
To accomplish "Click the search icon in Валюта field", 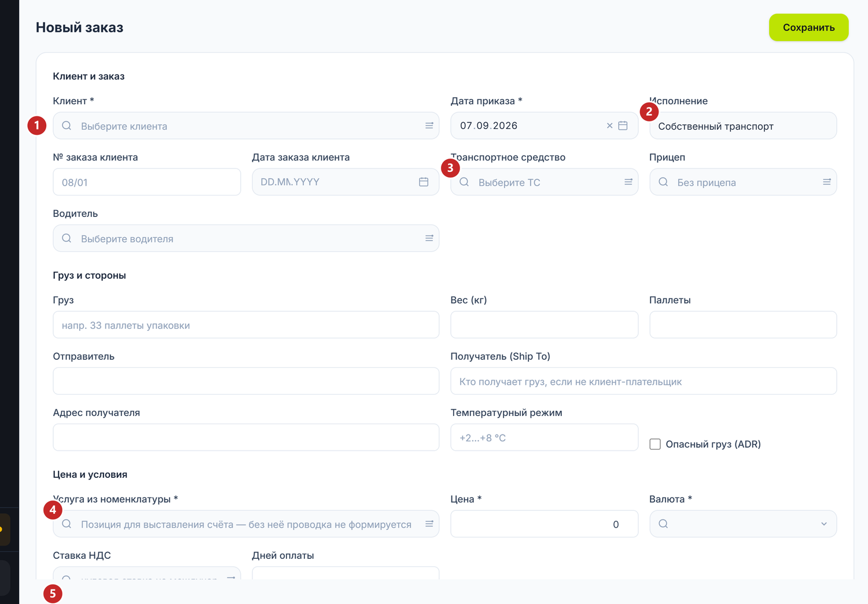I will click(663, 524).
